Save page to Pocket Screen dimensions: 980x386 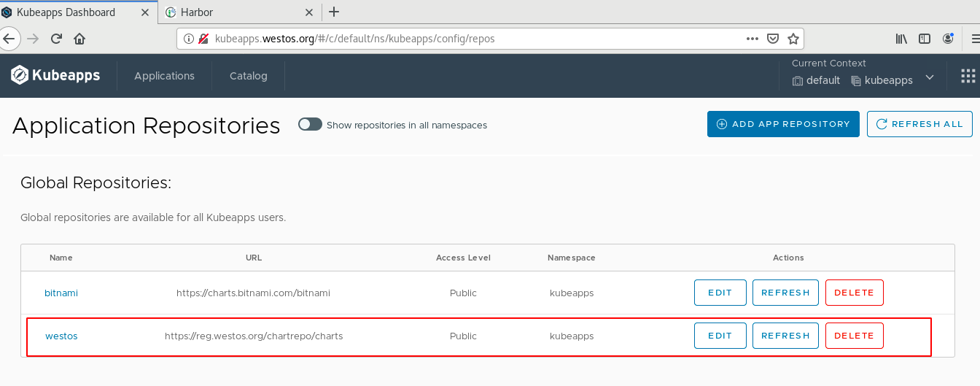coord(774,39)
